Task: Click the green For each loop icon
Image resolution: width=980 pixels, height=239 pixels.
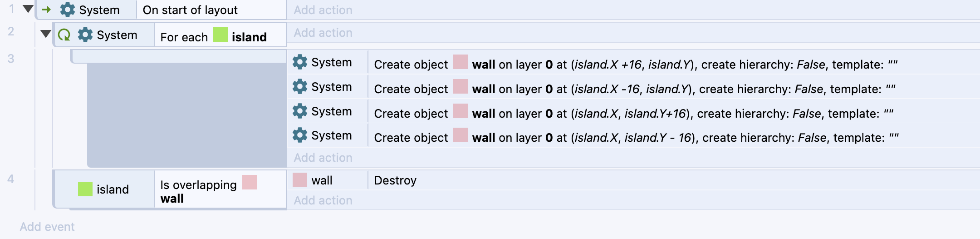Action: (x=64, y=35)
